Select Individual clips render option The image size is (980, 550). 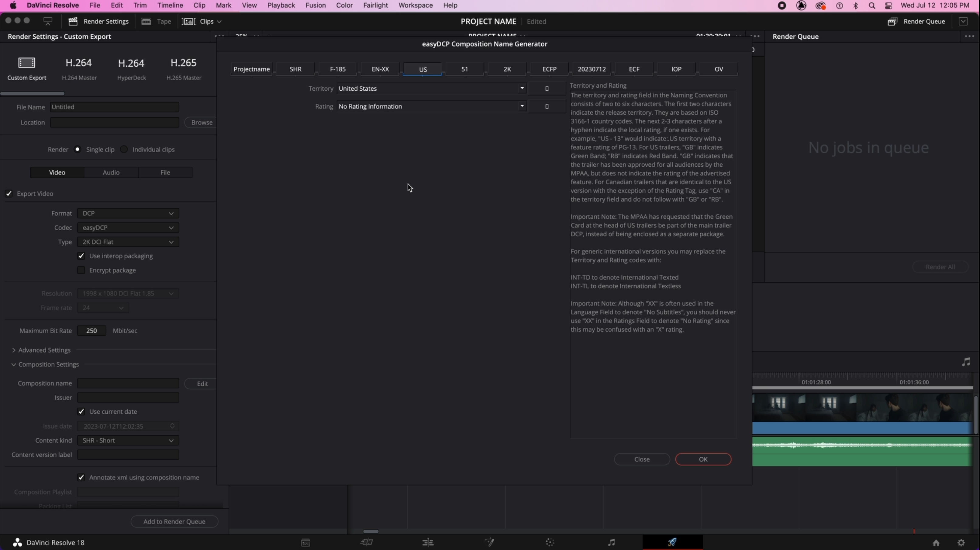pos(124,149)
